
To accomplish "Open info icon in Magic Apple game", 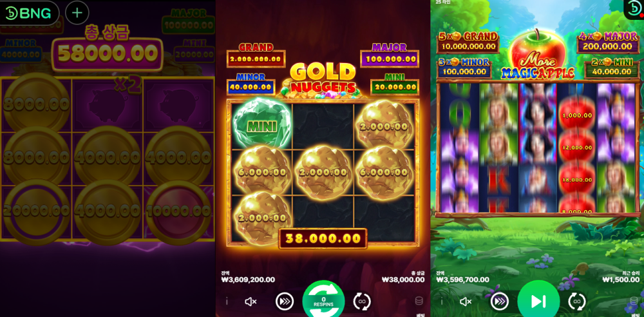I will (442, 302).
